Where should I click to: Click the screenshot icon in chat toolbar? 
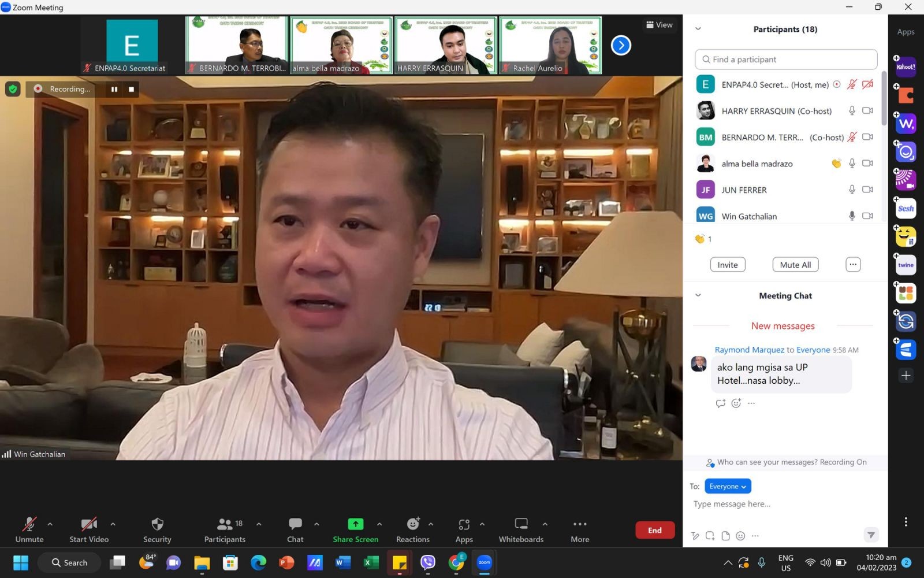(x=710, y=536)
